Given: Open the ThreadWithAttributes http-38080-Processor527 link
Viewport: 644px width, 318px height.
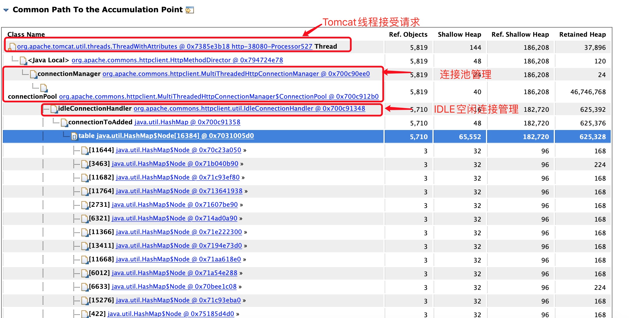Looking at the screenshot, I should 165,46.
